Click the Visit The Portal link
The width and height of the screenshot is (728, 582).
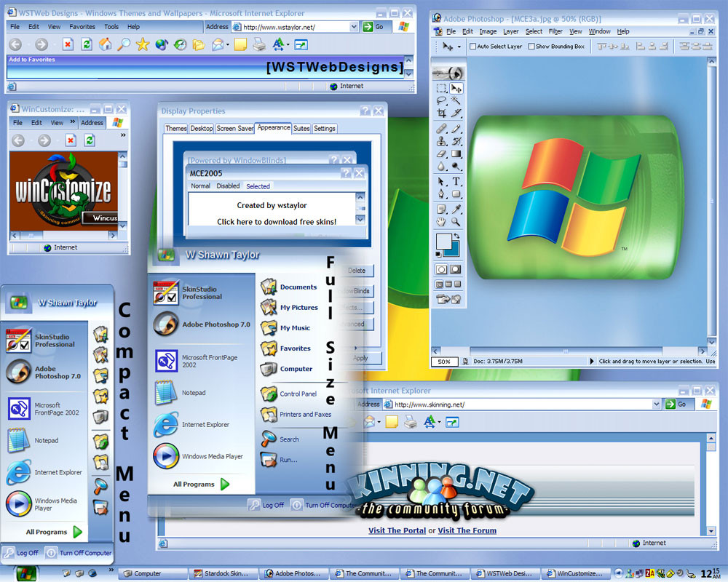[397, 530]
